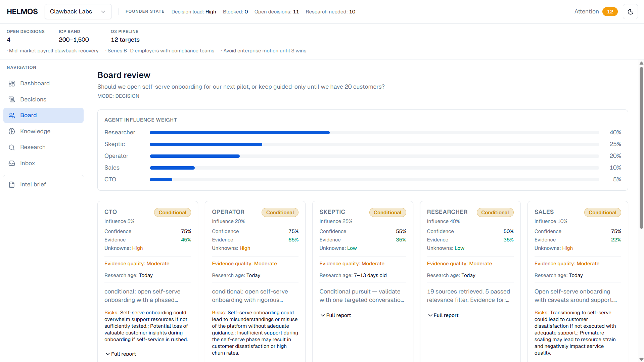Viewport: 644px width, 362px height.
Task: Click 'Blocked: 0' status
Action: pos(235,12)
